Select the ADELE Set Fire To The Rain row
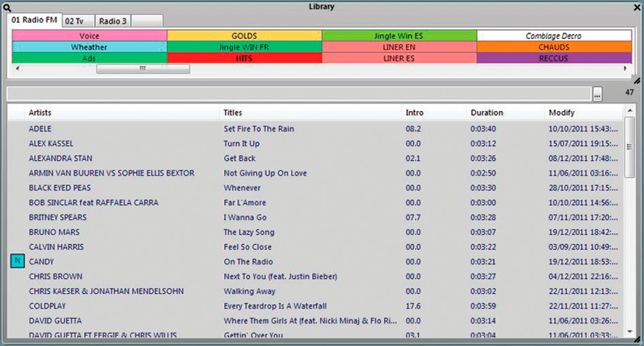Viewport: 644px width, 346px height. click(273, 129)
